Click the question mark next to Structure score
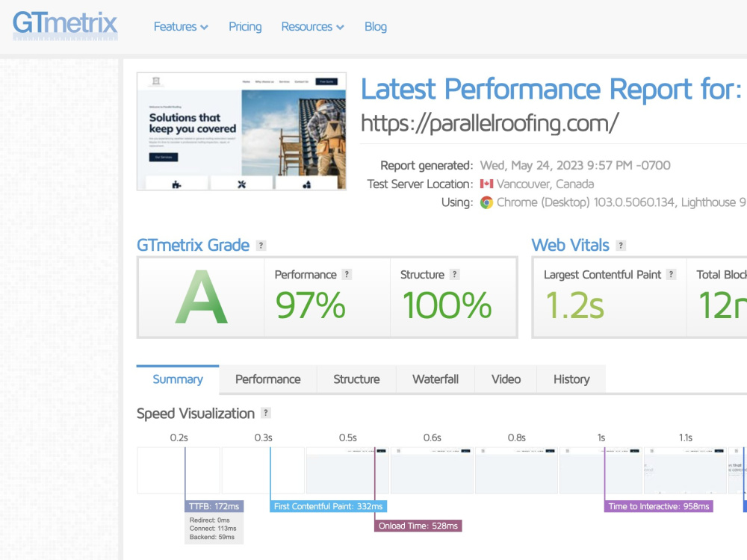This screenshot has height=560, width=747. point(454,275)
